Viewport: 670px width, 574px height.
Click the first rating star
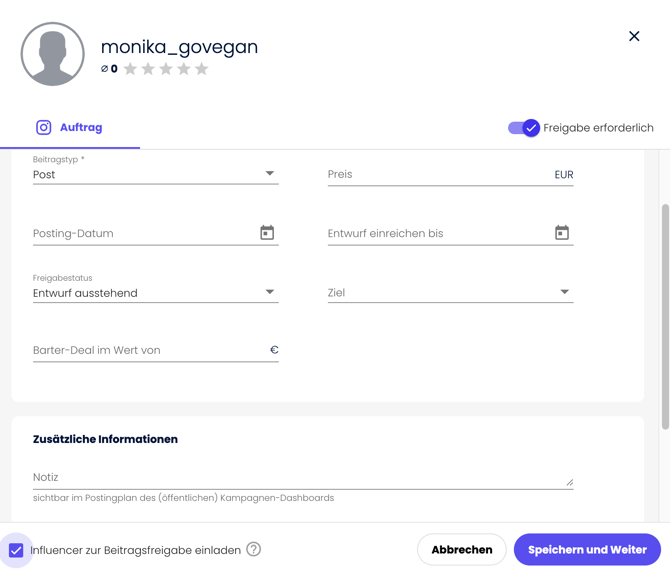point(130,68)
